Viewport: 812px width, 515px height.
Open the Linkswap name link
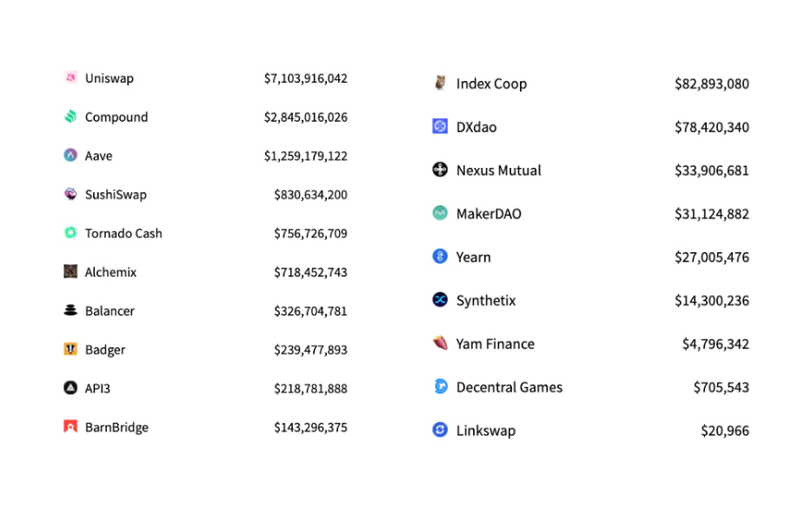485,431
